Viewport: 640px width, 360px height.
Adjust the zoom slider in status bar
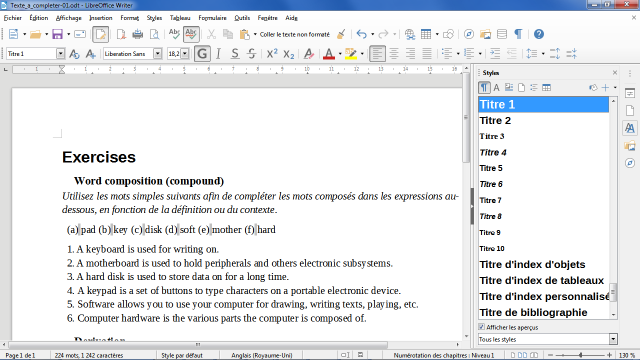tap(580, 355)
